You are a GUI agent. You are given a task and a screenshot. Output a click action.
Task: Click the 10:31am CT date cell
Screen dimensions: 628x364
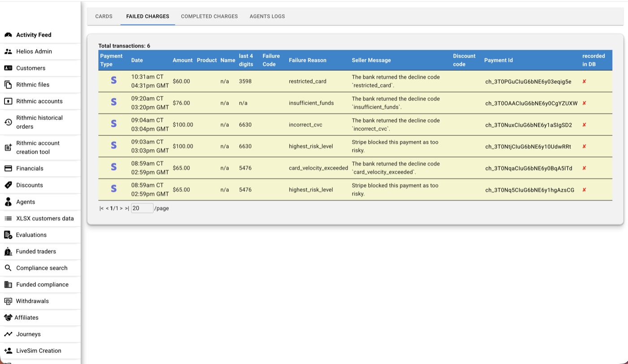pyautogui.click(x=150, y=81)
